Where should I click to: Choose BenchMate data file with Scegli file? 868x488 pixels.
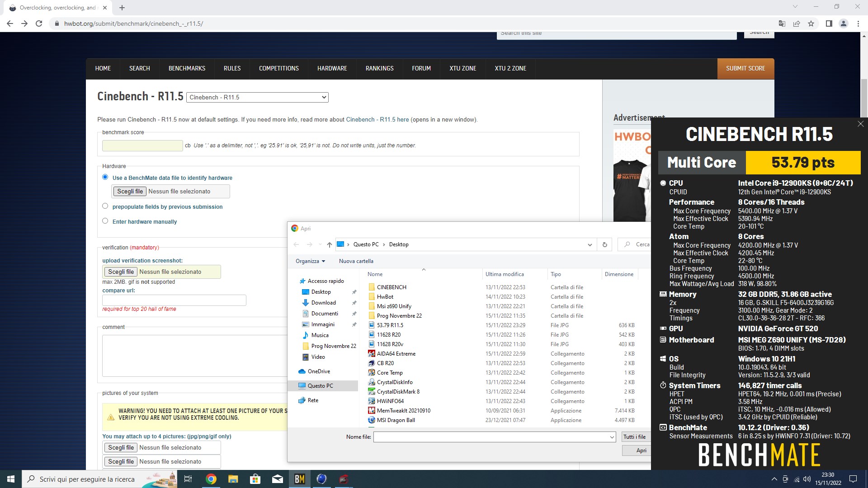pos(130,191)
